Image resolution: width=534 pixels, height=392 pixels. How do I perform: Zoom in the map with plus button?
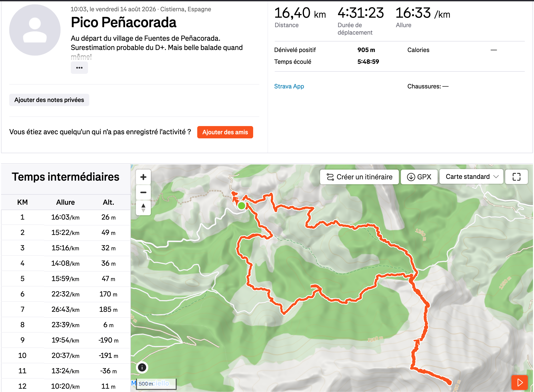[143, 177]
